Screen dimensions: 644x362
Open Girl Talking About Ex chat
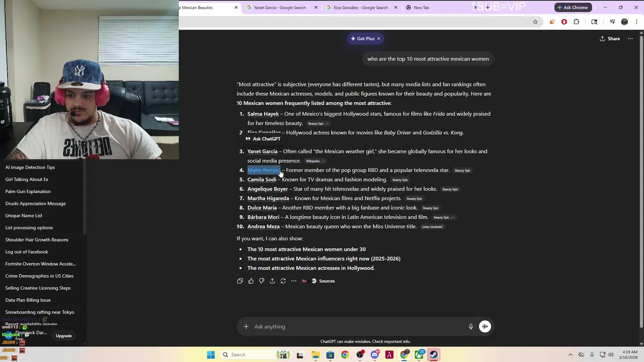(x=27, y=179)
